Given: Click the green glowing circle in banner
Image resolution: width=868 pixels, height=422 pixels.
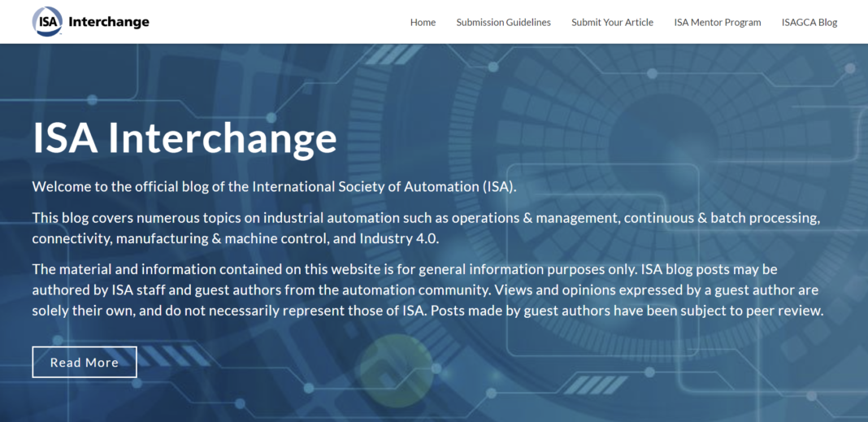Looking at the screenshot, I should pos(395,364).
